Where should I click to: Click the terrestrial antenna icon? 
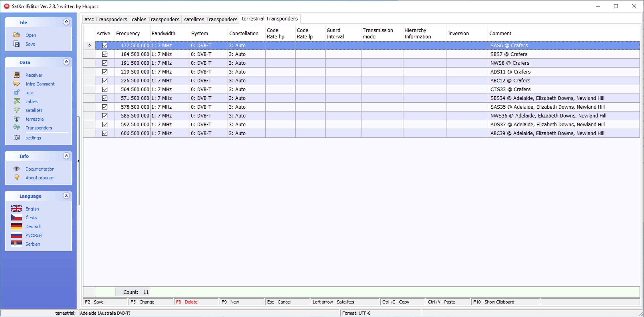[x=16, y=119]
